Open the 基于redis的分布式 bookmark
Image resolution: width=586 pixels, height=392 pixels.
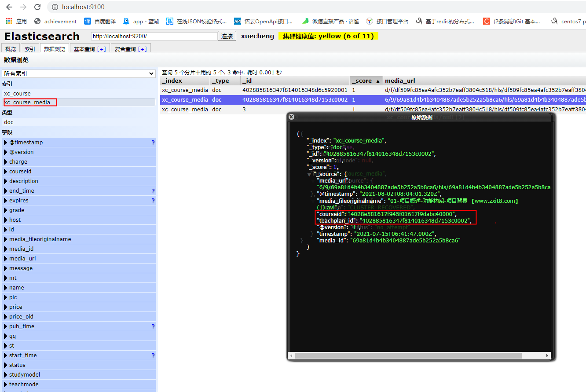[445, 21]
